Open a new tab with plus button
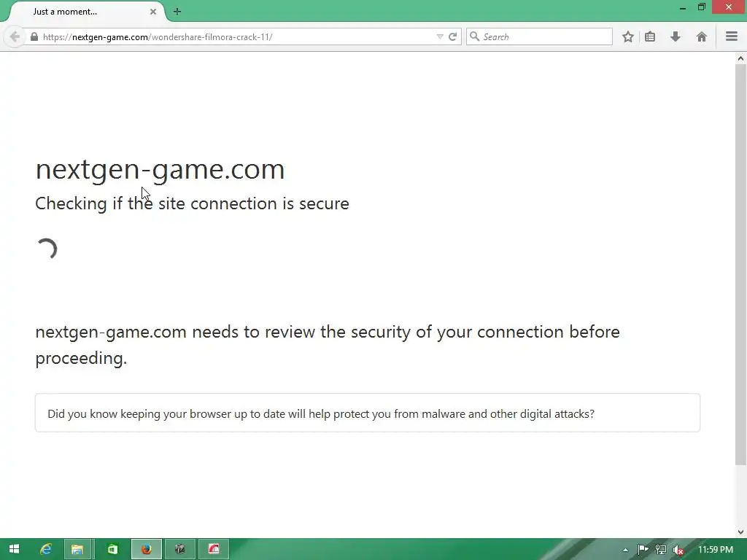The height and width of the screenshot is (560, 747). coord(177,12)
